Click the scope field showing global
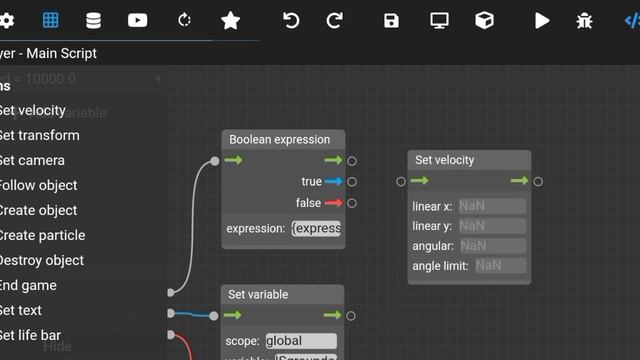 tap(301, 341)
